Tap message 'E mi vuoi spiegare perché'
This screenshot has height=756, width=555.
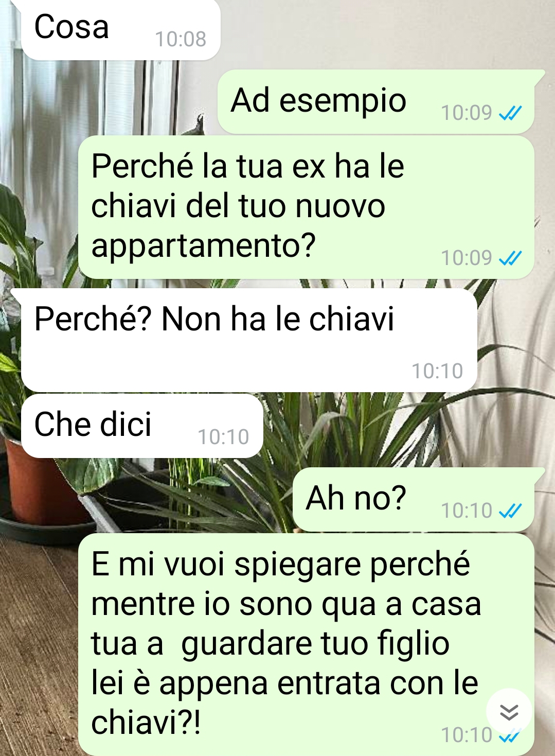click(x=306, y=644)
